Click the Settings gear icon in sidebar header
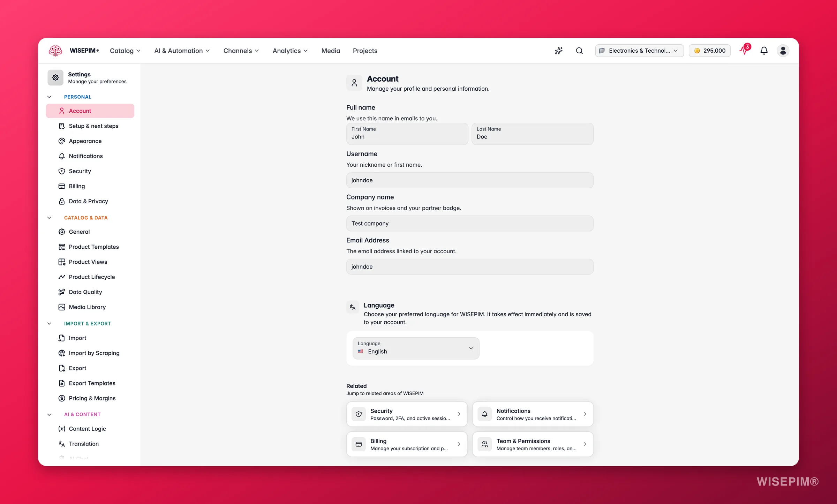This screenshot has height=504, width=837. (x=55, y=77)
